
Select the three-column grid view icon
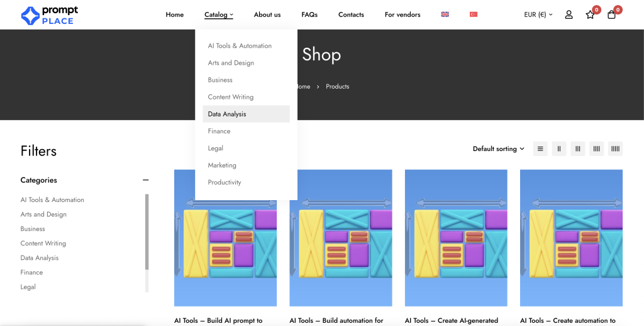[x=577, y=149]
